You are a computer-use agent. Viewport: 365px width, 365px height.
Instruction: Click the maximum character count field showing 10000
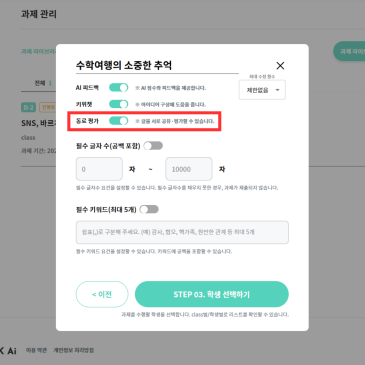coord(189,169)
